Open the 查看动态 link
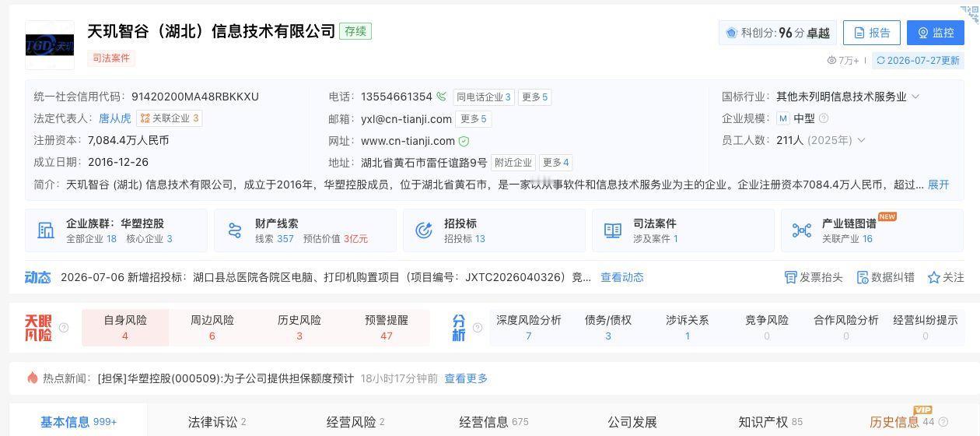980x436 pixels. pos(621,277)
